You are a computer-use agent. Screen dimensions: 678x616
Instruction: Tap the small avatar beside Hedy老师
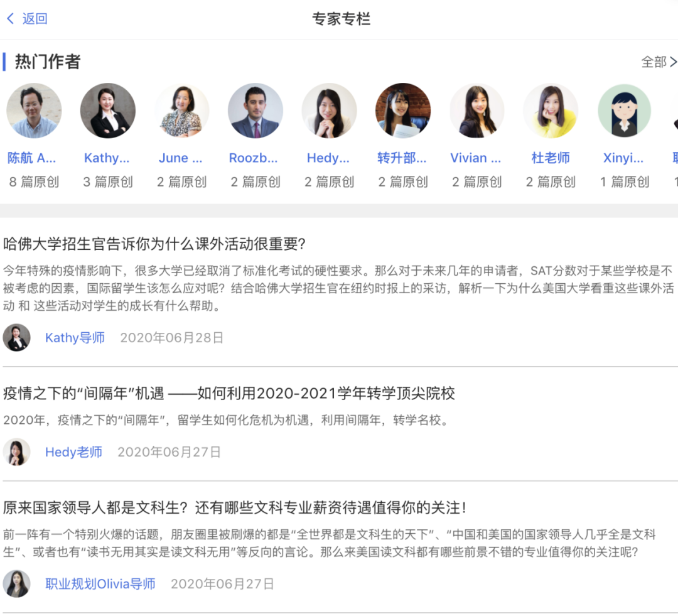pyautogui.click(x=16, y=452)
